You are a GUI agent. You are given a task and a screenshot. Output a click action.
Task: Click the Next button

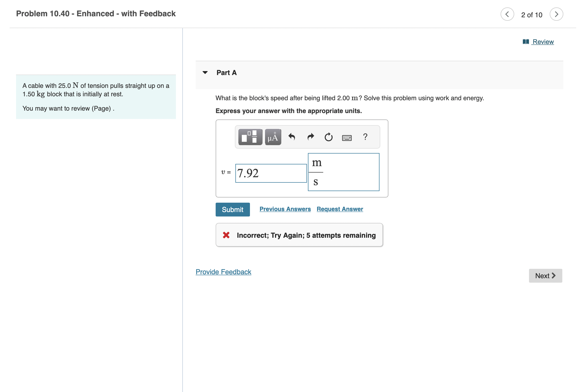546,275
